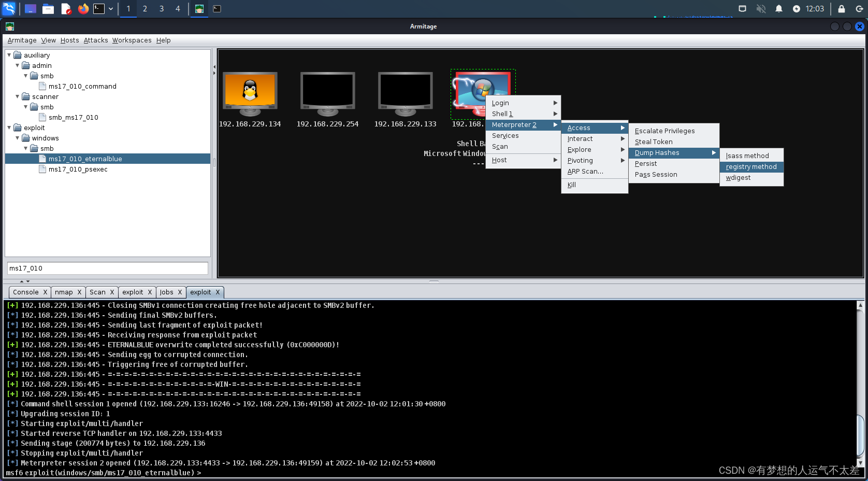The height and width of the screenshot is (481, 868).
Task: Launch Firefox from the taskbar
Action: pyautogui.click(x=83, y=8)
